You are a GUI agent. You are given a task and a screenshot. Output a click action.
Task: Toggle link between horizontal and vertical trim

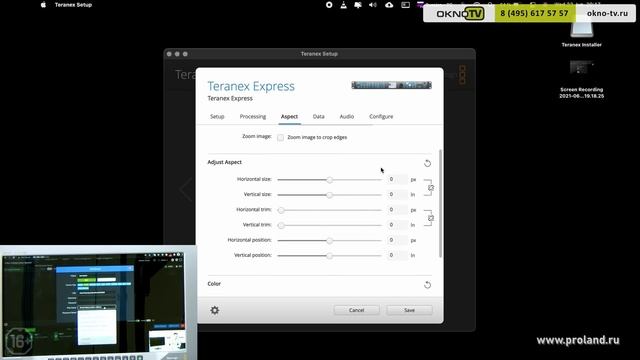pos(431,218)
